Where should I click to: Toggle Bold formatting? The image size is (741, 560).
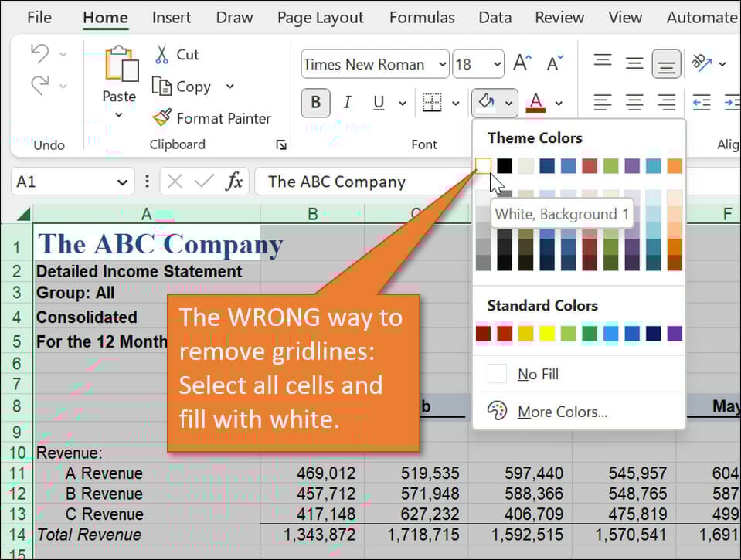(x=315, y=103)
